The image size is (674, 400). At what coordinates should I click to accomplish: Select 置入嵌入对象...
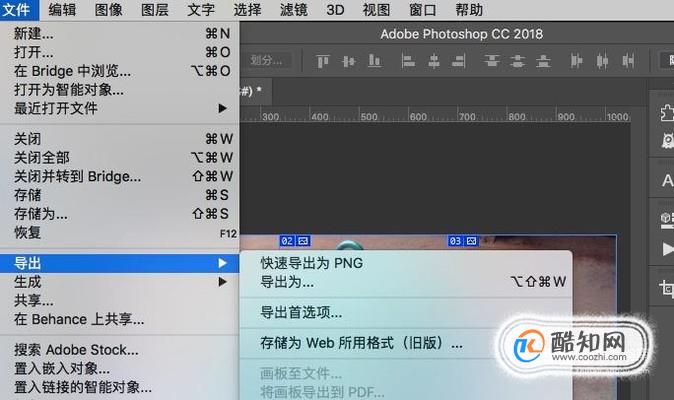(119, 369)
